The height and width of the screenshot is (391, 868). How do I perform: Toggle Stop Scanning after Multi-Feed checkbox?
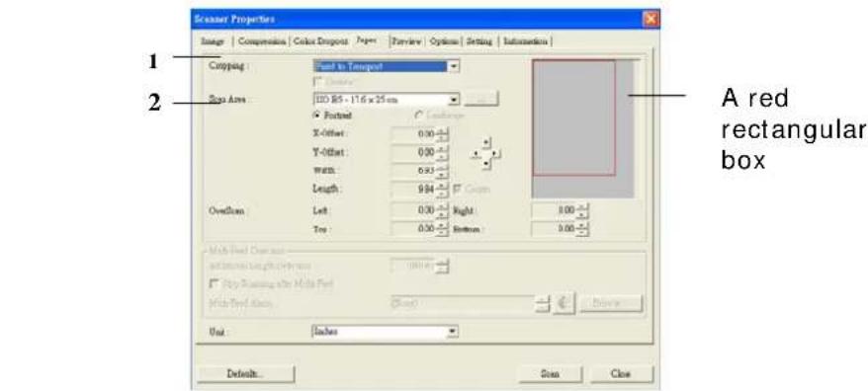214,283
